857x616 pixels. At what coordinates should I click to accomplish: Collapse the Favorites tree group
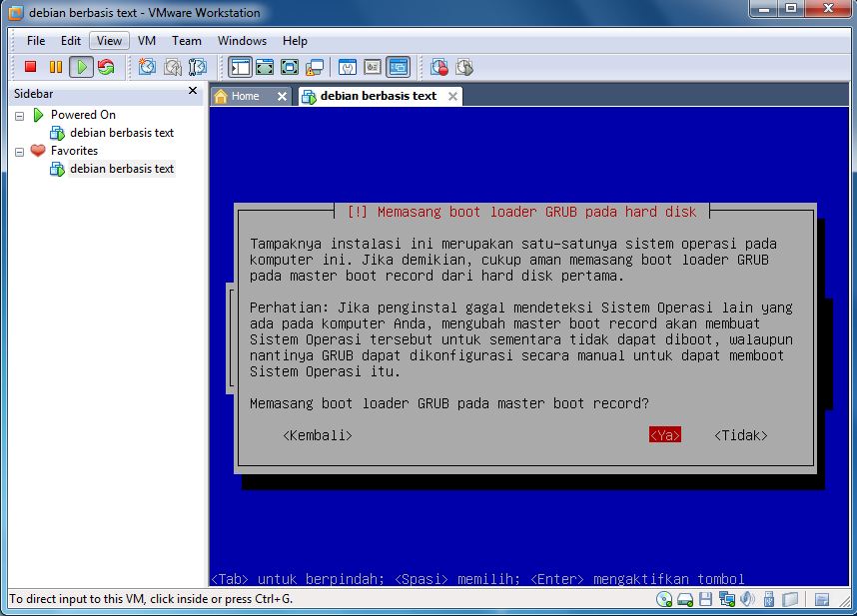coord(20,152)
